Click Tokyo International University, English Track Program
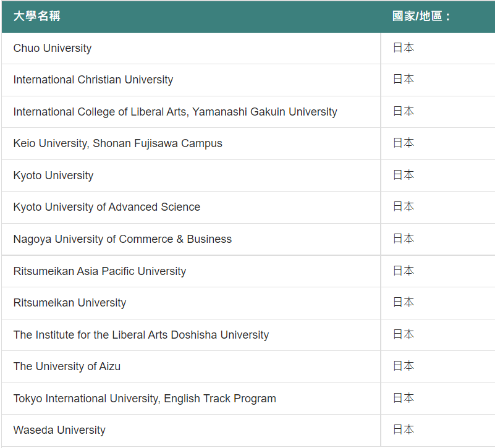 click(x=145, y=399)
